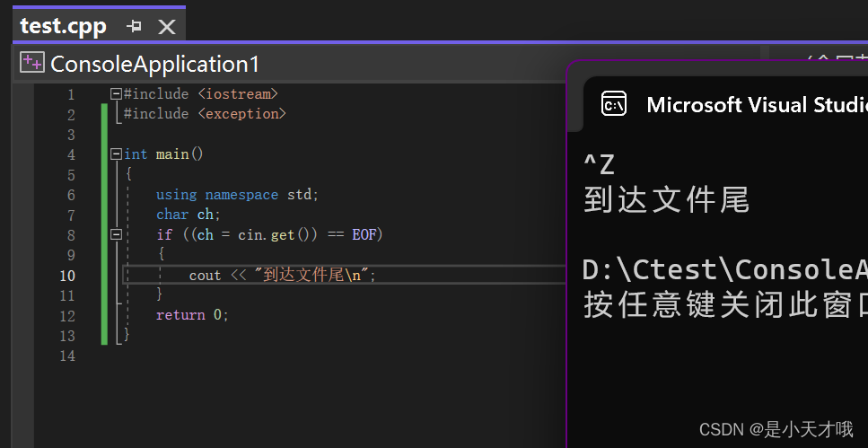
Task: Pin the test.cpp tab
Action: pos(134,26)
